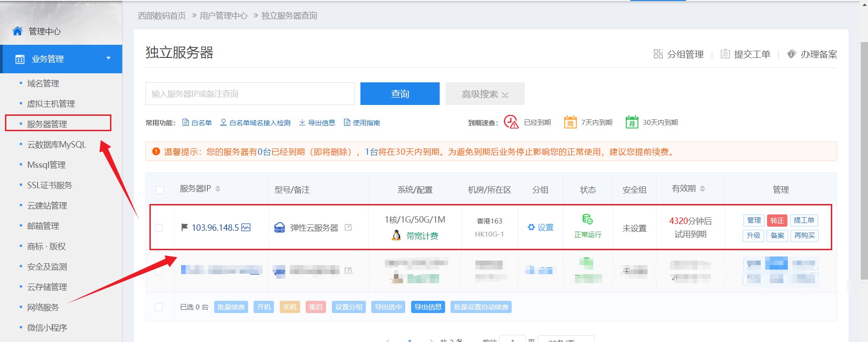
Task: Sort by 有效期 column arrows
Action: (702, 189)
